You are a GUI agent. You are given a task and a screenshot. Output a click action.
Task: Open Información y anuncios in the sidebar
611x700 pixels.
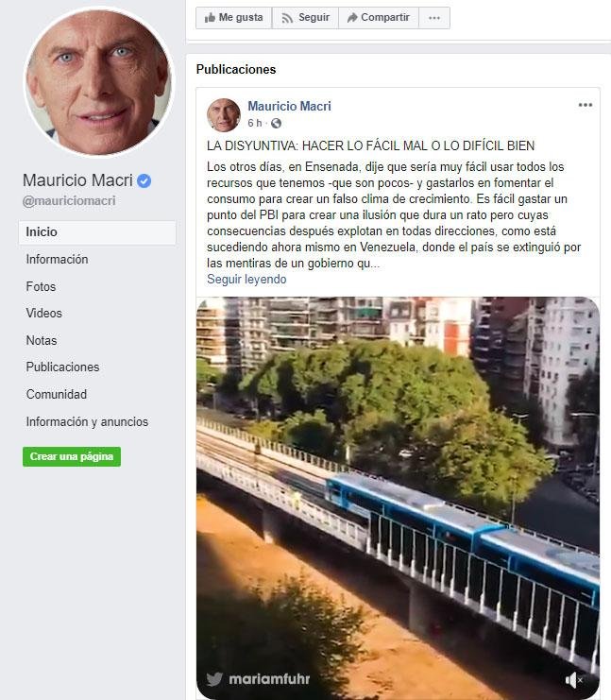click(87, 422)
